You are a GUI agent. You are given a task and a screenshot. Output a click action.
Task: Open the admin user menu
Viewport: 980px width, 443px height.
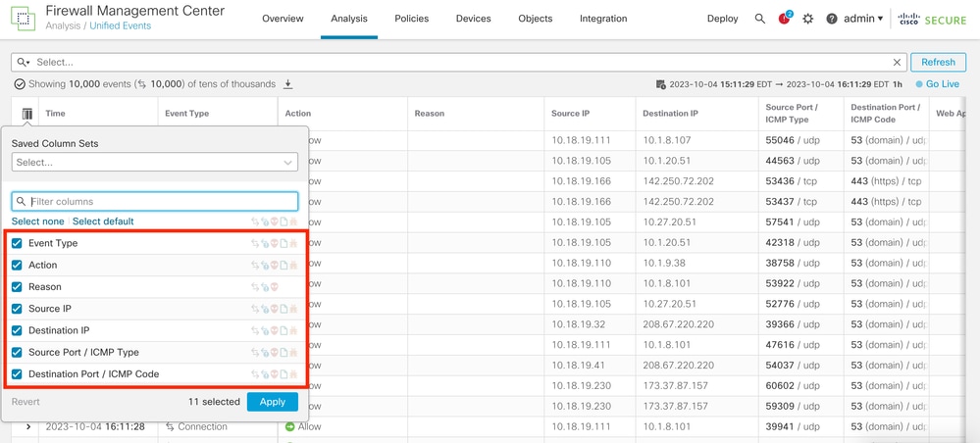click(x=863, y=19)
